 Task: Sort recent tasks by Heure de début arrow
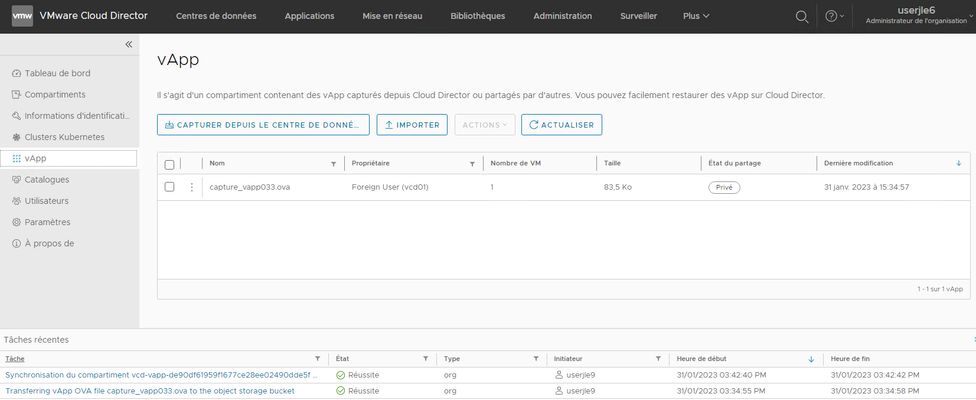(811, 359)
